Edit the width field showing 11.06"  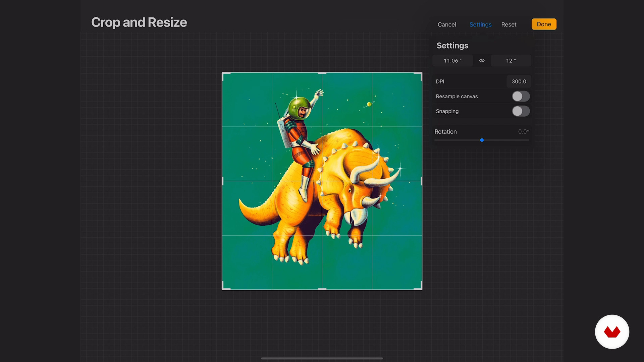pyautogui.click(x=452, y=61)
